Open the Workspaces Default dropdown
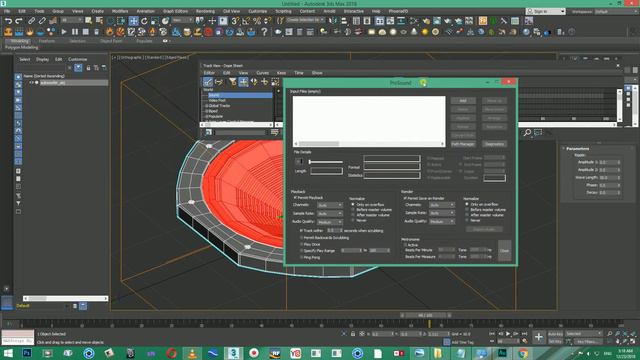 click(616, 11)
